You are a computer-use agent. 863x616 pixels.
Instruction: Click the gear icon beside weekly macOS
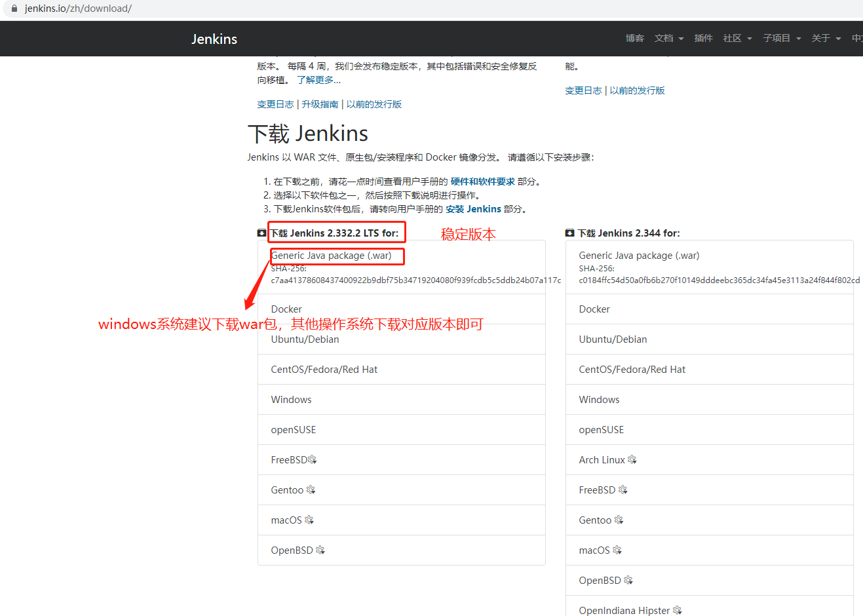tap(617, 550)
